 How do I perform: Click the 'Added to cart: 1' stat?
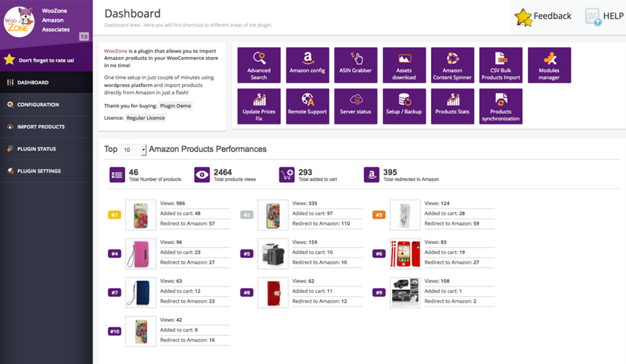pos(443,291)
